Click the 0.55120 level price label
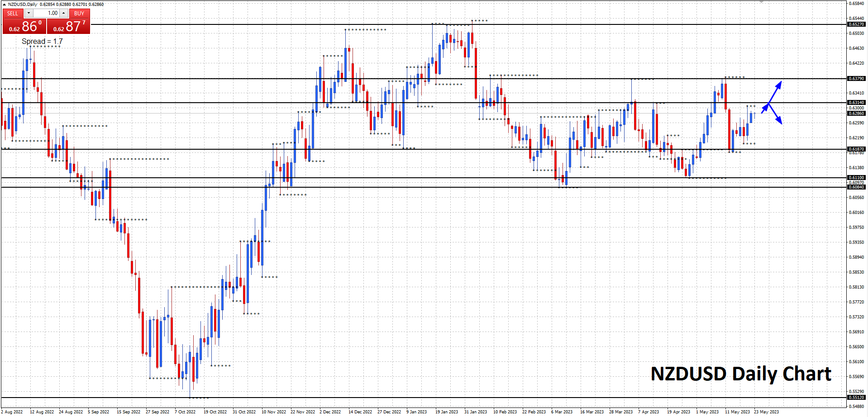Viewport: 868px width, 417px height. [x=856, y=398]
